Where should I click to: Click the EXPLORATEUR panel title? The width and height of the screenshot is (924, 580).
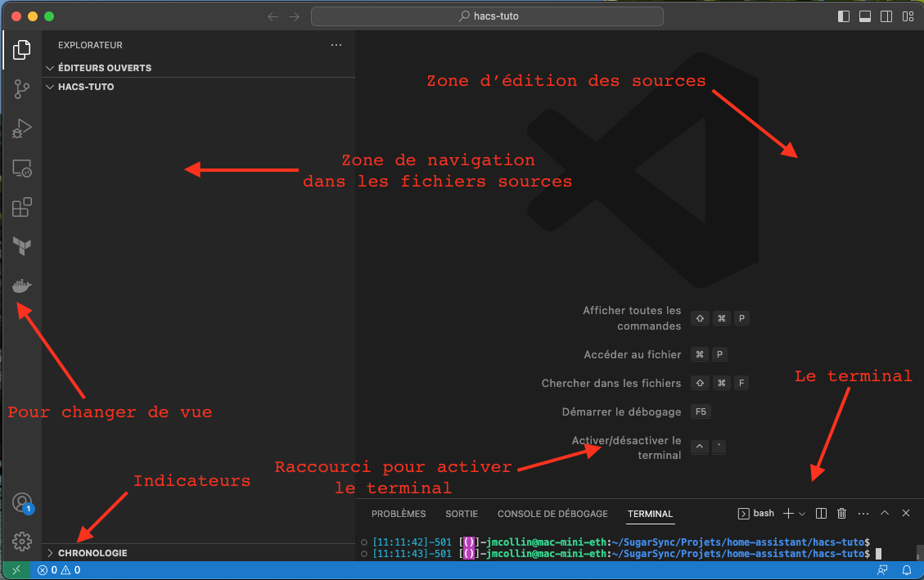(90, 45)
